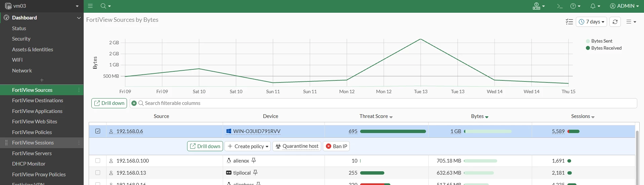Click the WIN-O3UID791RVV device link

tap(257, 131)
